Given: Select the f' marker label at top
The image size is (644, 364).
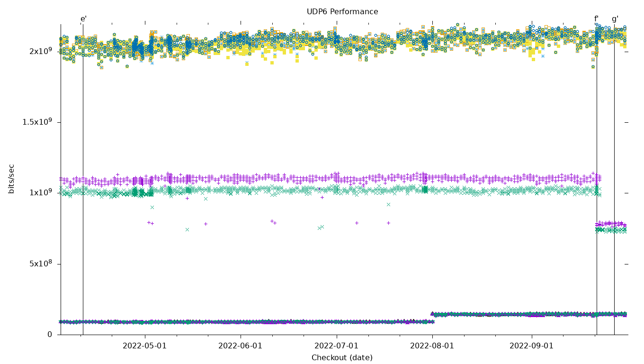Looking at the screenshot, I should point(596,19).
